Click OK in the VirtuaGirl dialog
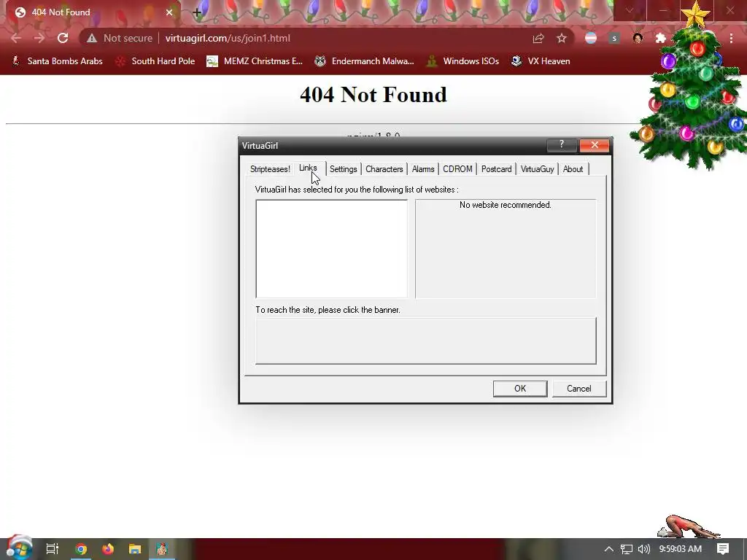747x560 pixels. click(520, 389)
